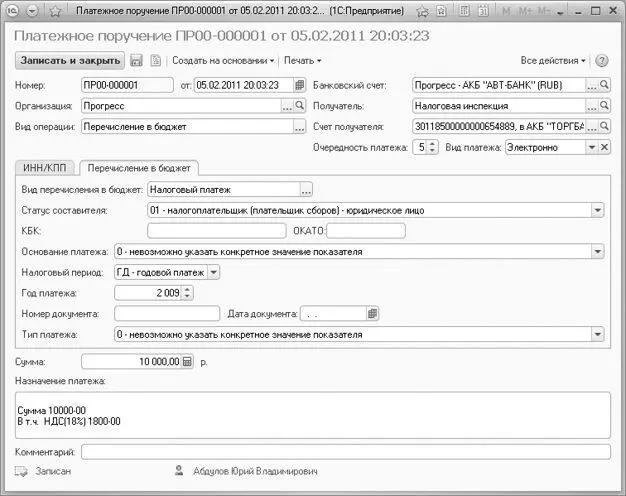626x496 pixels.
Task: Open the calculator icon in Сумма field
Action: 186,361
